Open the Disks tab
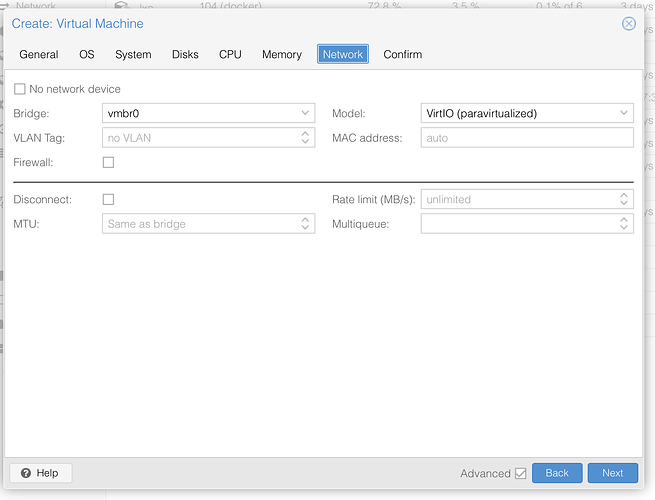Screen dimensions: 655x500 [185, 54]
